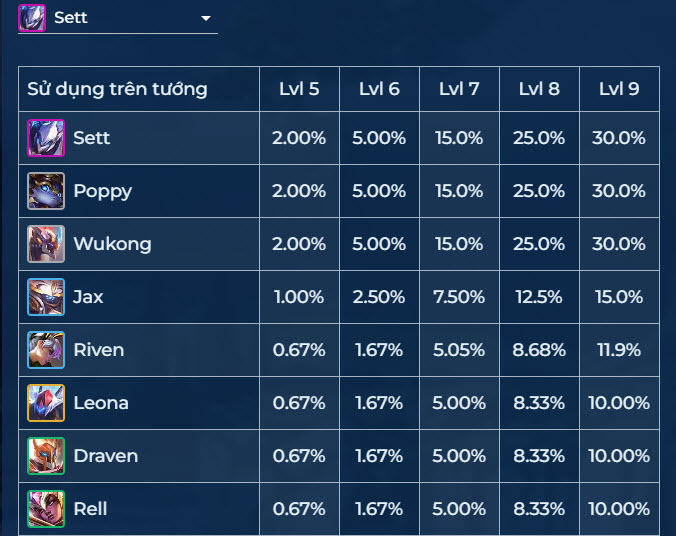Click the Wukong champion portrait
This screenshot has width=676, height=536.
coord(46,244)
